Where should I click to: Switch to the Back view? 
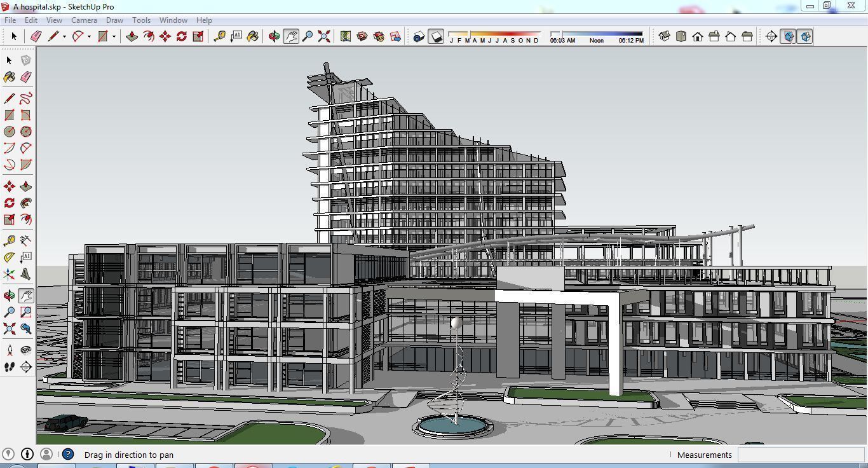point(731,37)
